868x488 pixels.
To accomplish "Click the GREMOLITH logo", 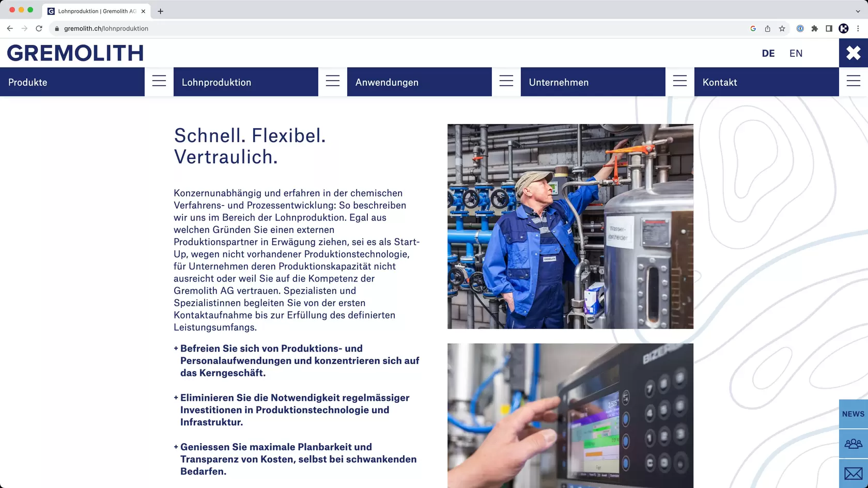I will 75,53.
